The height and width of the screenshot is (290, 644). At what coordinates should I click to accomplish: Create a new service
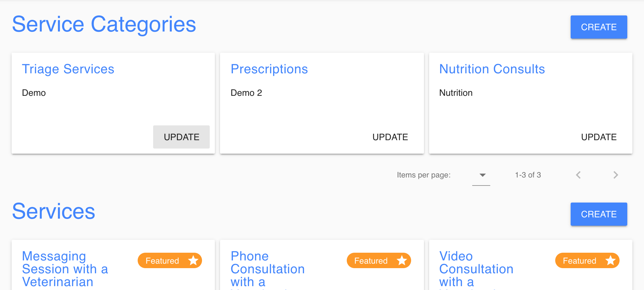pos(599,214)
